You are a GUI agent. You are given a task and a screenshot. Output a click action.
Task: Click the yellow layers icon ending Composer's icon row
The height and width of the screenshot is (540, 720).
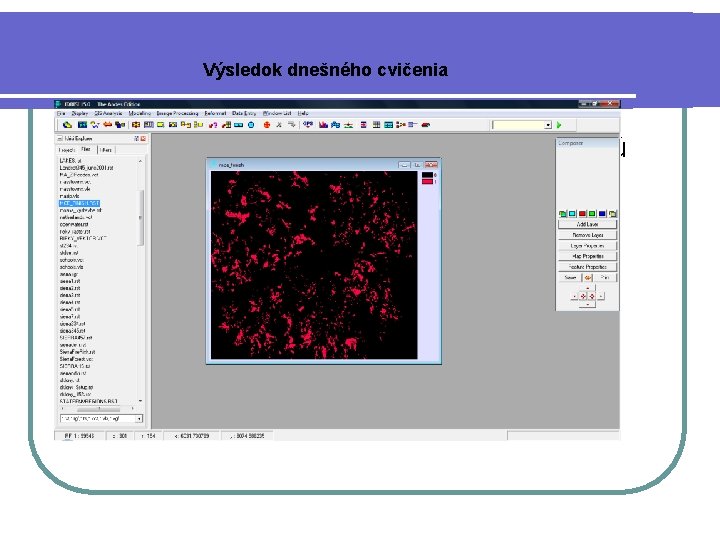pyautogui.click(x=612, y=214)
